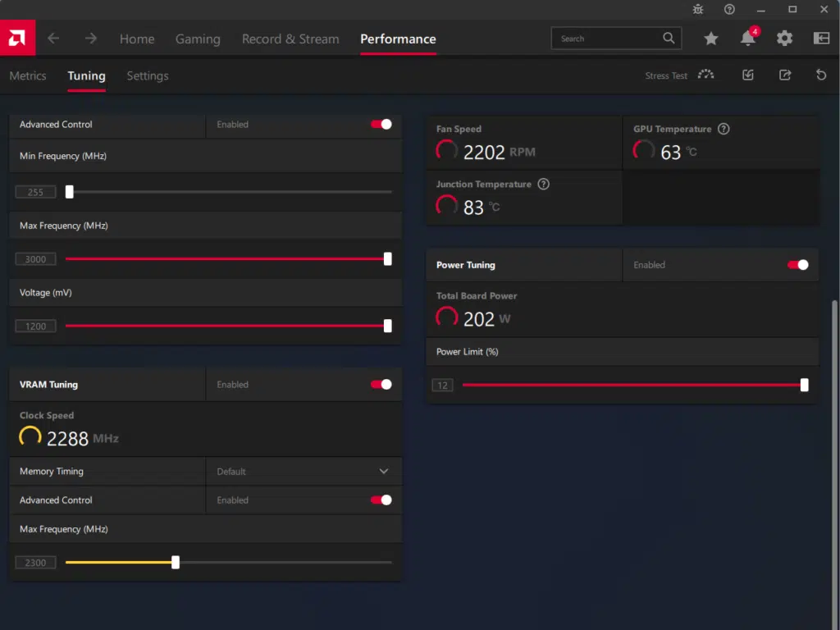This screenshot has width=840, height=630.
Task: Disable the Advanced Control toggle
Action: point(381,125)
